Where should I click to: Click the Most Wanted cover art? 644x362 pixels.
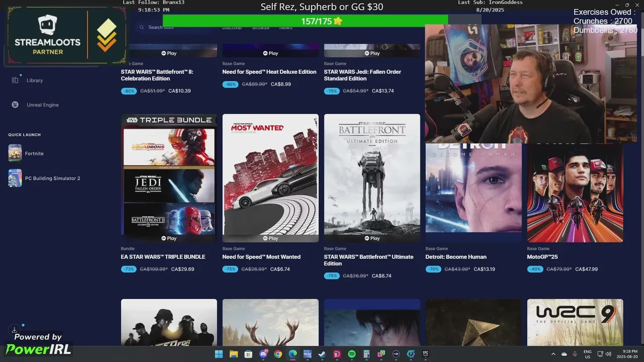[271, 178]
